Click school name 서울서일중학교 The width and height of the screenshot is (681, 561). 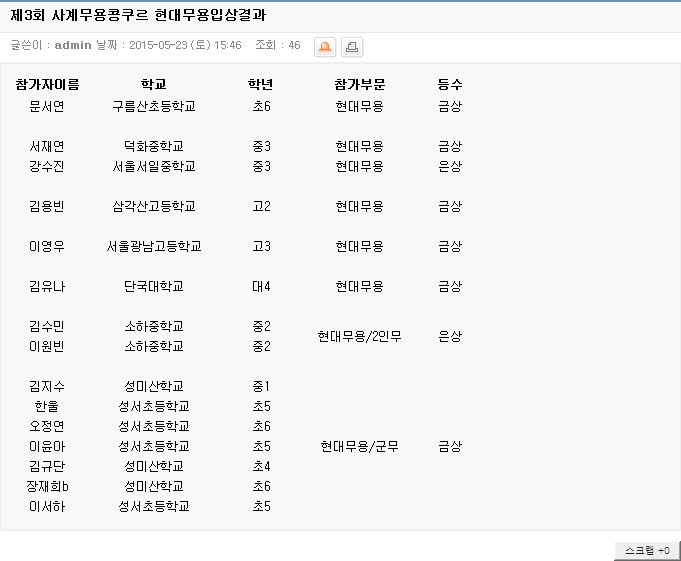pos(154,166)
